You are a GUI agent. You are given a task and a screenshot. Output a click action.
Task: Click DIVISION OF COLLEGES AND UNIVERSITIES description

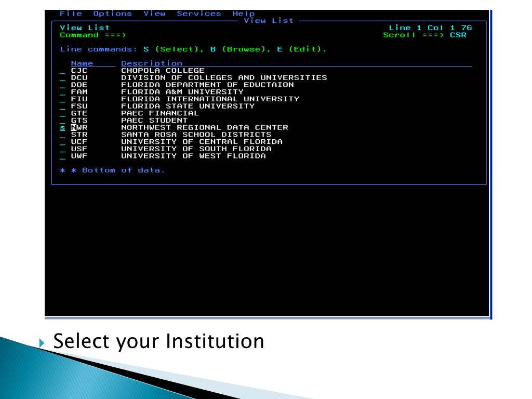click(224, 78)
